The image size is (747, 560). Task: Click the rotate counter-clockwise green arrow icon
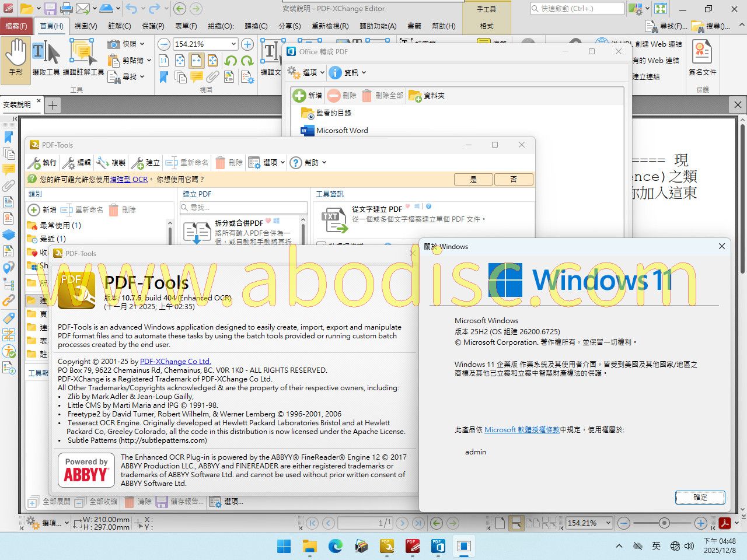pyautogui.click(x=231, y=61)
